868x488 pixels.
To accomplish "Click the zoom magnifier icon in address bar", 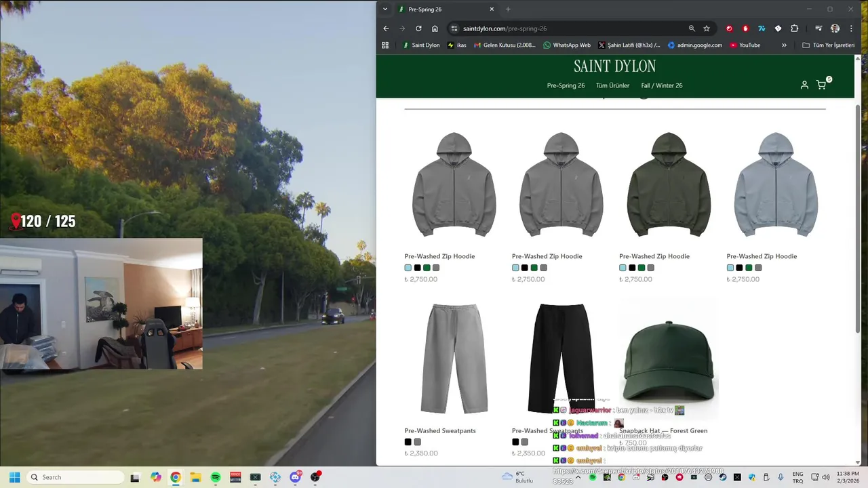I will coord(692,28).
